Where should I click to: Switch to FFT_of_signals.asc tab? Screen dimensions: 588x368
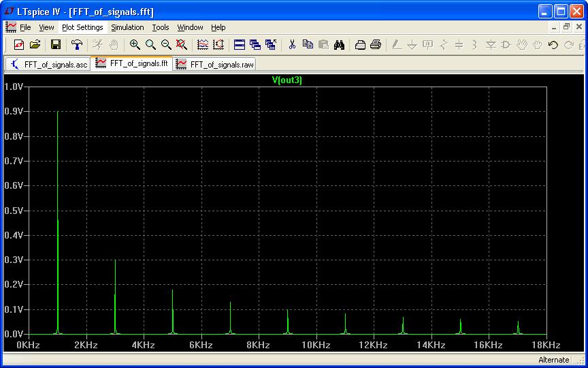coord(48,65)
